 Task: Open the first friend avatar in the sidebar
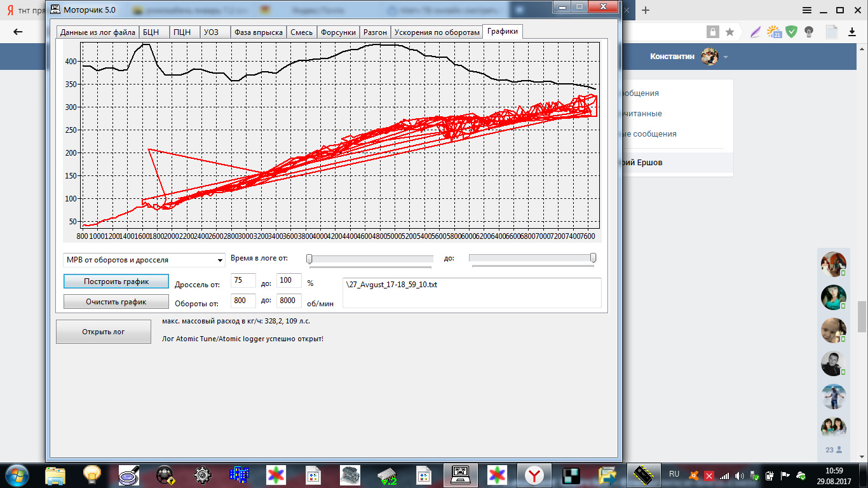(x=834, y=264)
